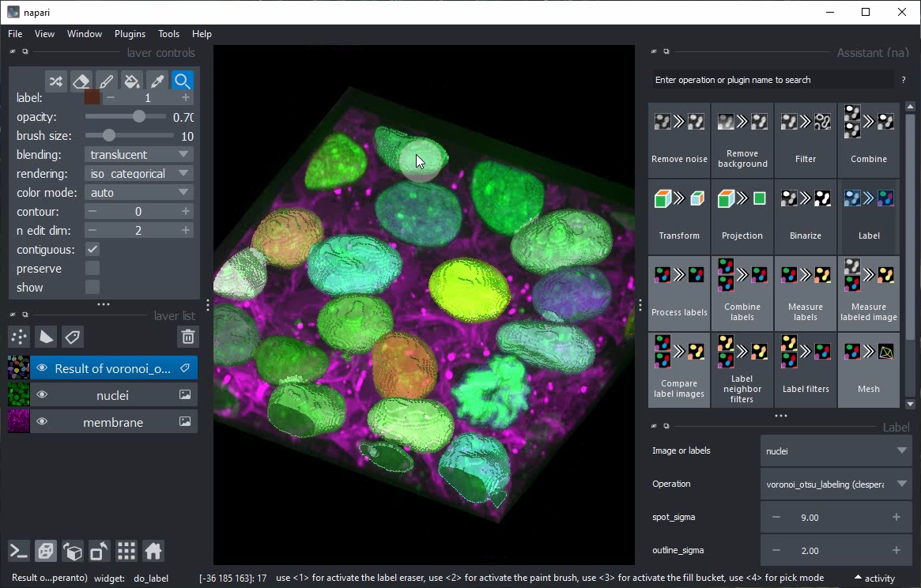Uncheck the contiguous checkbox
This screenshot has height=588, width=921.
(92, 250)
